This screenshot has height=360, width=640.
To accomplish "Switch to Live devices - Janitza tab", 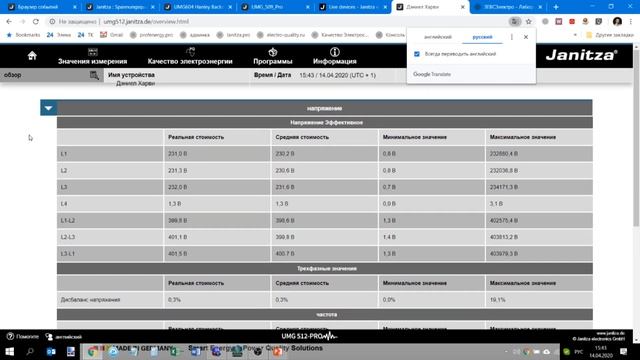I will tap(353, 7).
